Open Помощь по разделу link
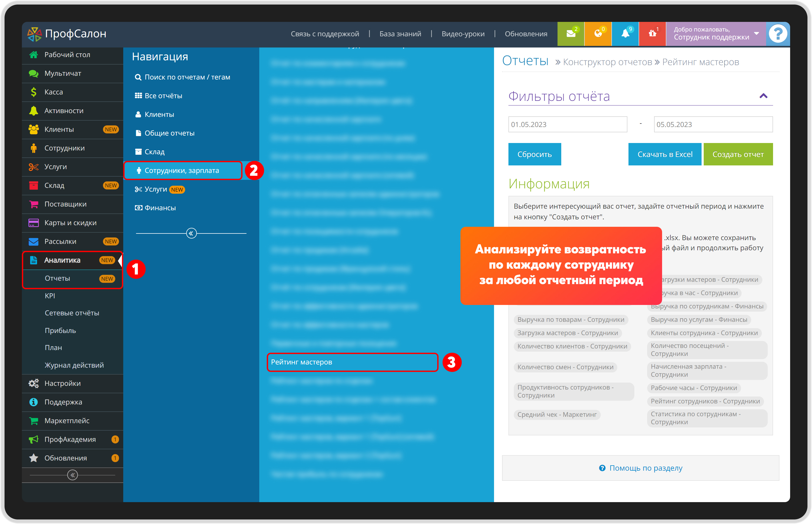The image size is (812, 524). click(640, 468)
